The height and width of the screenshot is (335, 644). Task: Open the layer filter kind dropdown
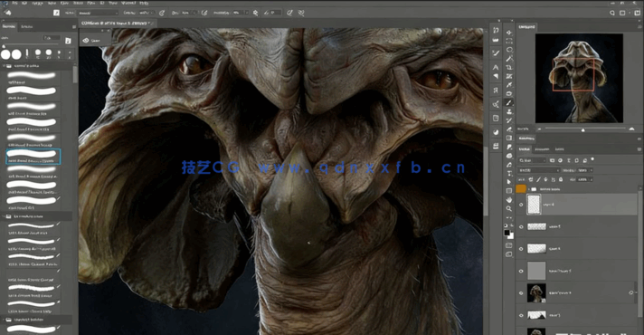[532, 160]
